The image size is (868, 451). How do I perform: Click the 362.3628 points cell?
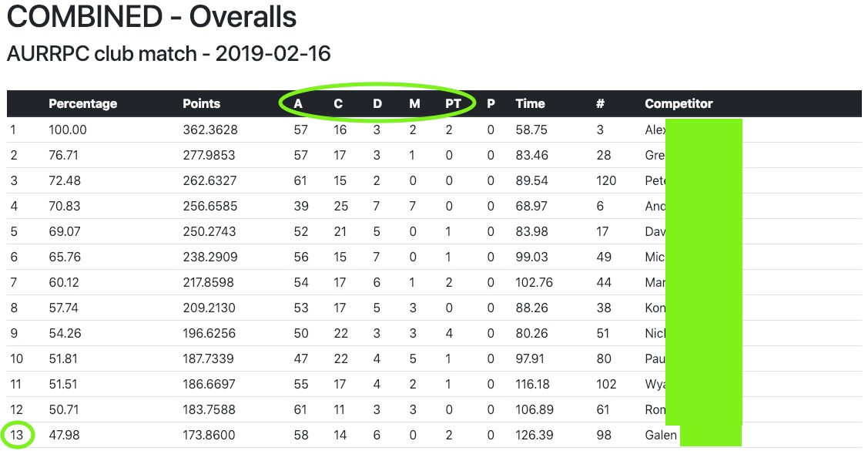click(210, 130)
